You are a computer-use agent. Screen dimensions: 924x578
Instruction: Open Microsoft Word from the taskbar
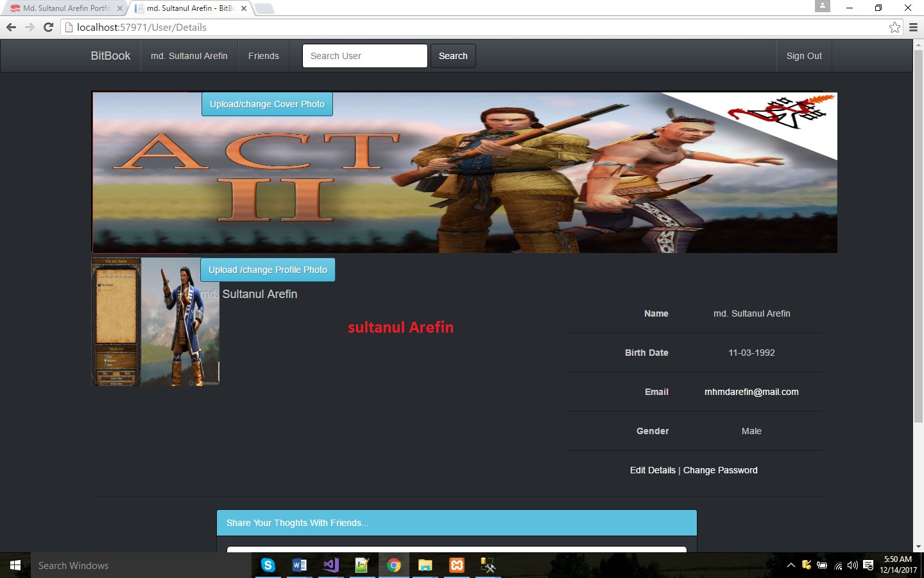pyautogui.click(x=299, y=565)
